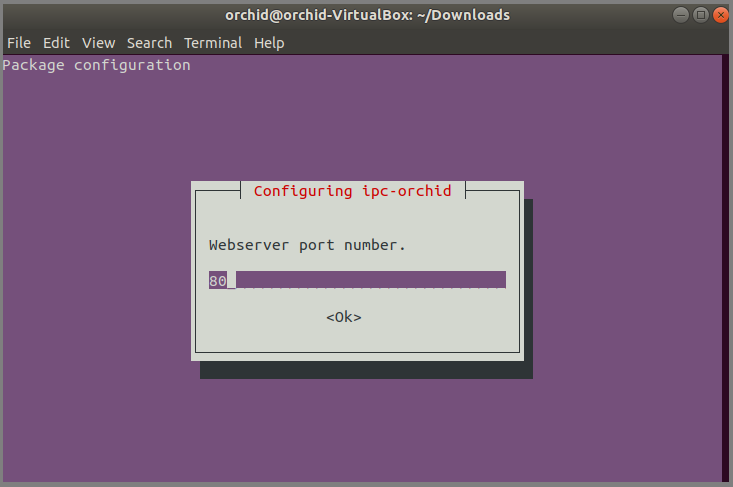Click the "Package configuration" heading text
Screen dimensions: 733x487
tap(96, 65)
